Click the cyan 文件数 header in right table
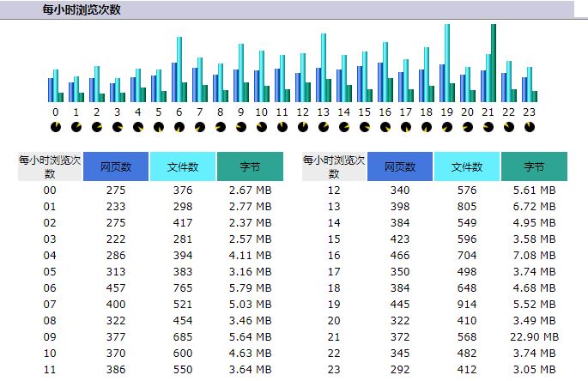The height and width of the screenshot is (381, 588). (x=467, y=166)
